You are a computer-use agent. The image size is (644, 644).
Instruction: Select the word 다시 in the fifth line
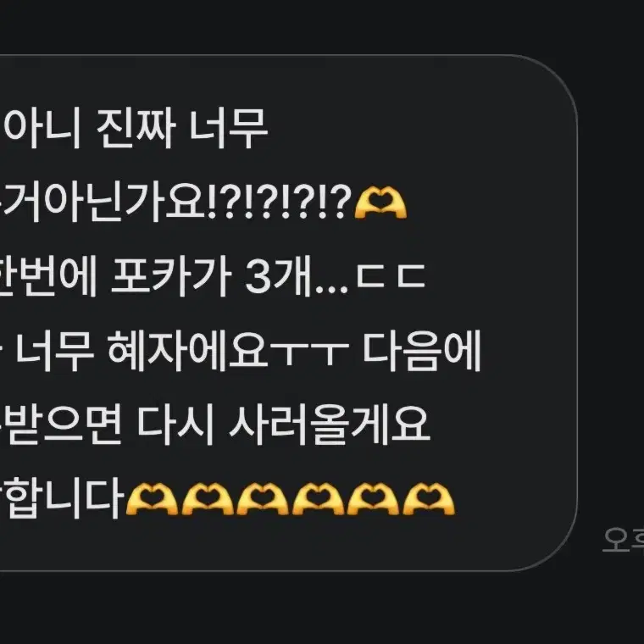pyautogui.click(x=175, y=425)
